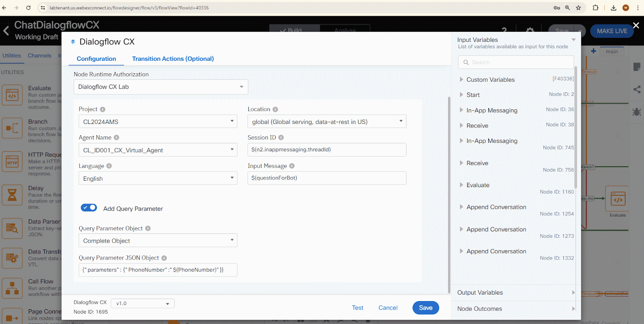The height and width of the screenshot is (324, 644).
Task: Click the Data Transform node icon
Action: click(x=12, y=258)
